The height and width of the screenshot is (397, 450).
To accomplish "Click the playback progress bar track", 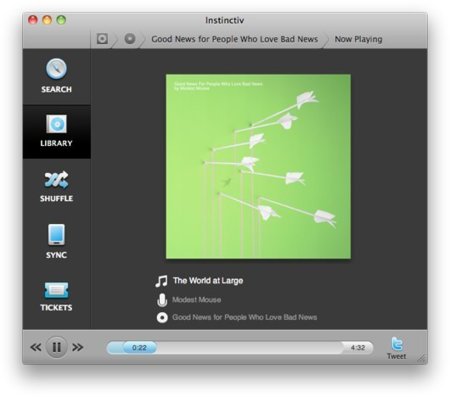I will (x=240, y=348).
